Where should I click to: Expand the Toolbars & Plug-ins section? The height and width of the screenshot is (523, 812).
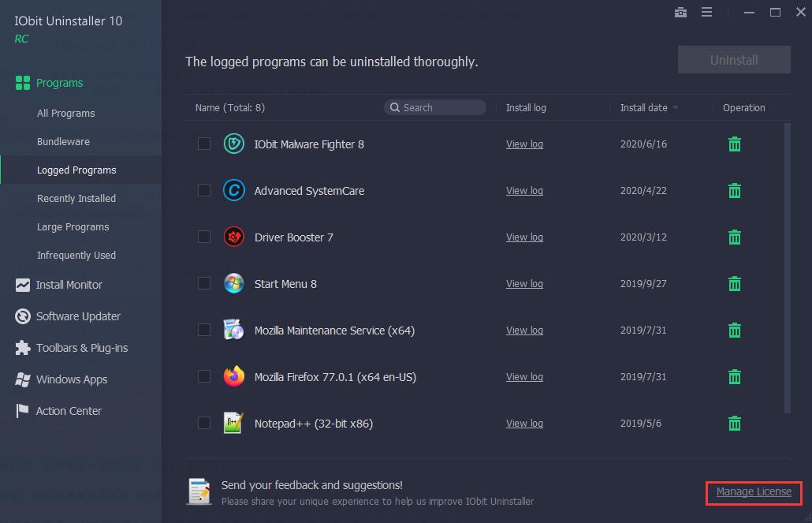(81, 348)
